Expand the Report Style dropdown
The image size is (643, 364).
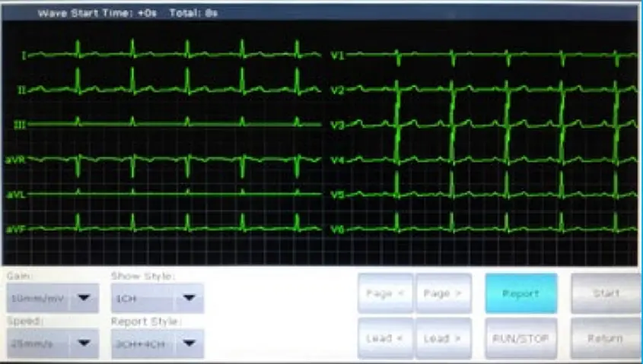coord(157,343)
